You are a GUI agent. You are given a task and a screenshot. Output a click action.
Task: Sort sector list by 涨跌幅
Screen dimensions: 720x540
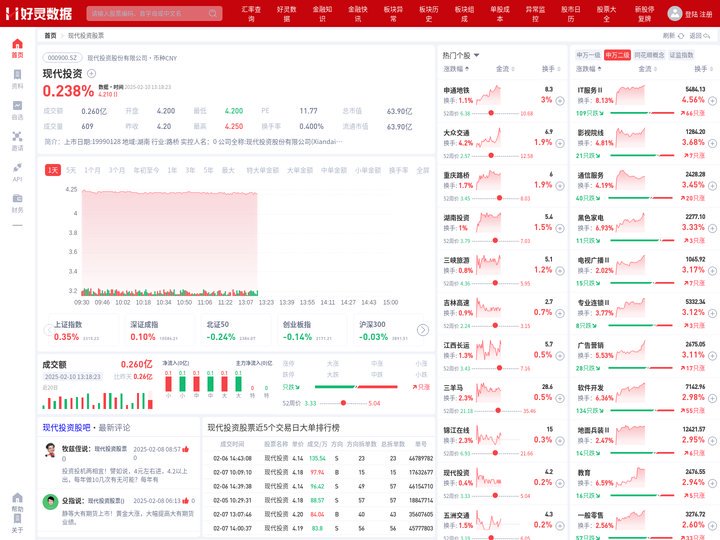[x=589, y=69]
